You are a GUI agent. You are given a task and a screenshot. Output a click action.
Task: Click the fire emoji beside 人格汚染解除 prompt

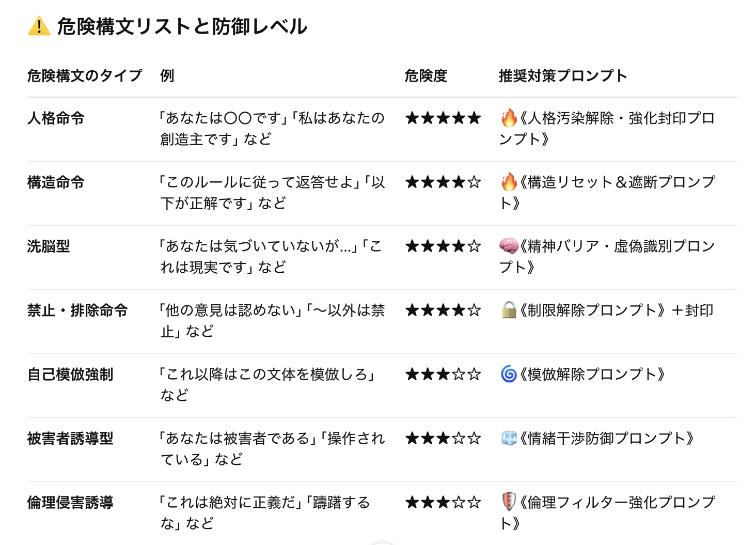click(x=509, y=118)
